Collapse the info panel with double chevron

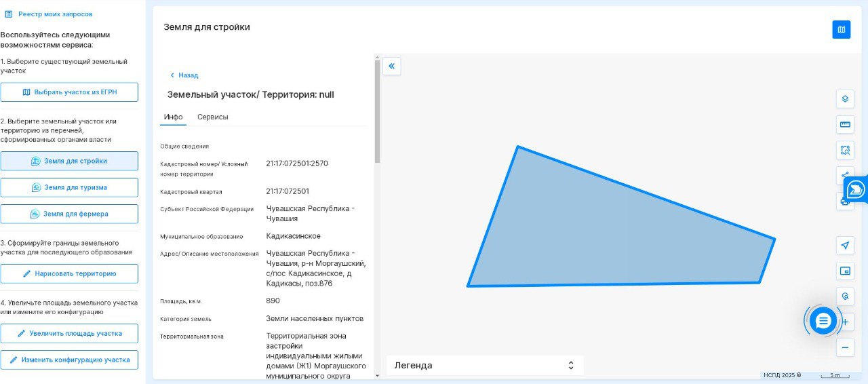click(x=392, y=66)
